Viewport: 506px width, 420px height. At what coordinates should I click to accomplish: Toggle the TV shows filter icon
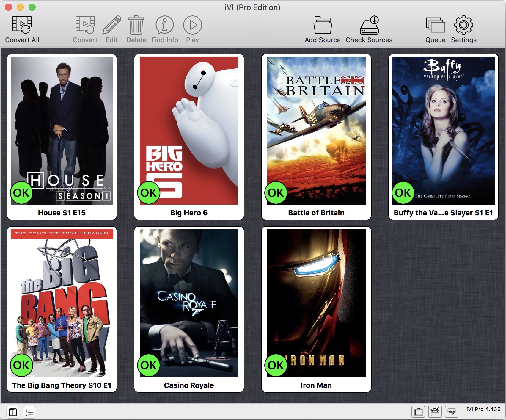pos(419,412)
